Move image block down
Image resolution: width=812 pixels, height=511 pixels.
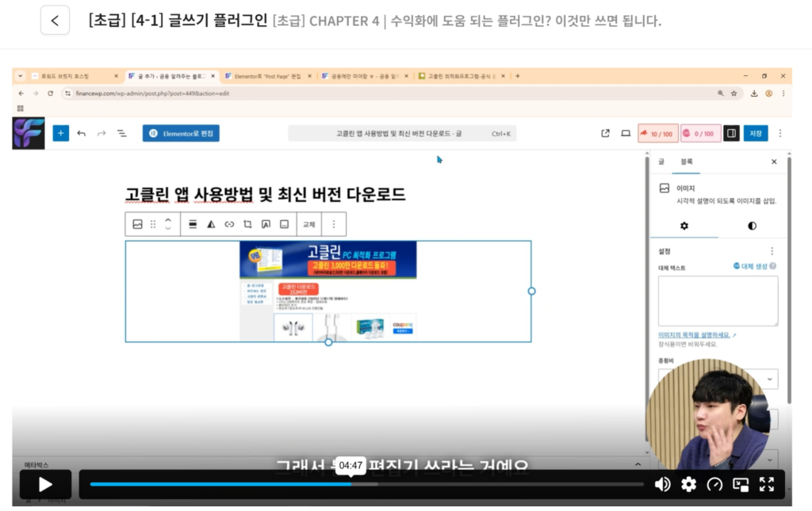[168, 228]
